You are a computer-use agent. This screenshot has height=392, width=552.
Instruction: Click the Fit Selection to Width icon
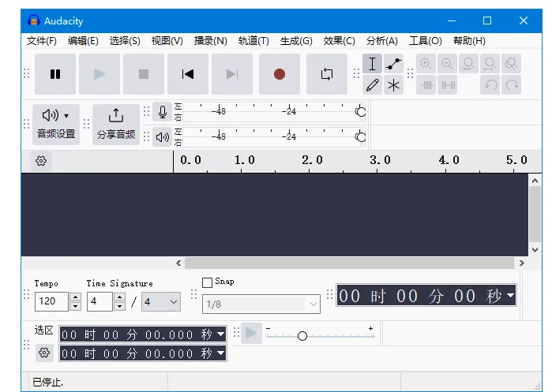[468, 64]
